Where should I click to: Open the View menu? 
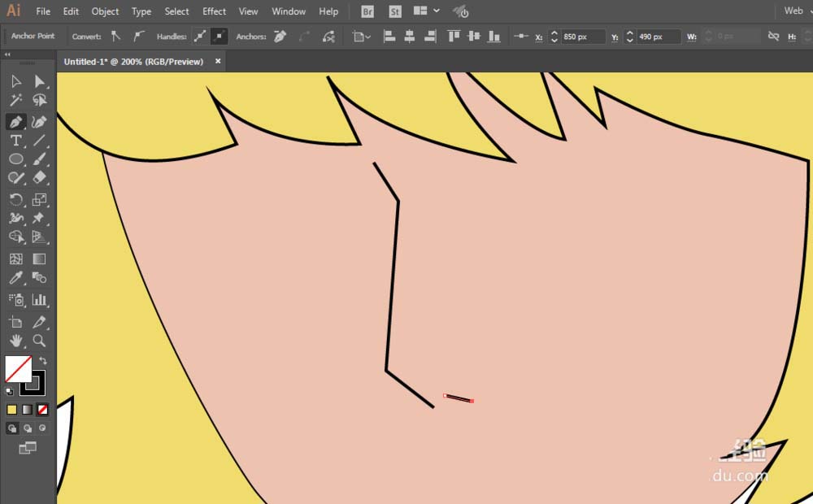(x=248, y=11)
